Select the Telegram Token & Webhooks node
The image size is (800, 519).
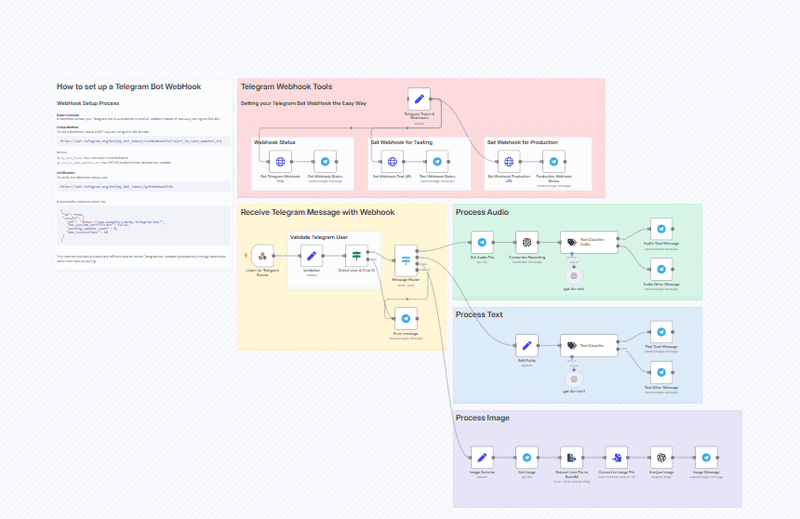tap(419, 100)
